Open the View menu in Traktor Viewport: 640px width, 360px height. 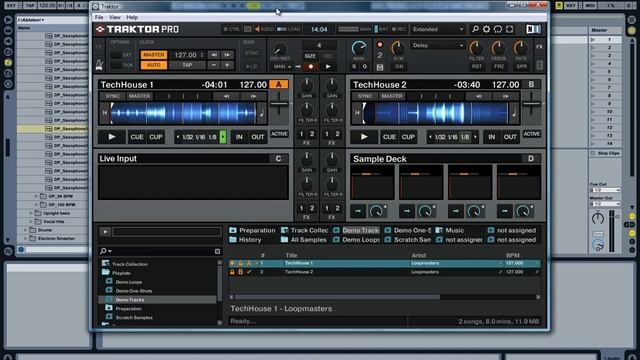[115, 18]
